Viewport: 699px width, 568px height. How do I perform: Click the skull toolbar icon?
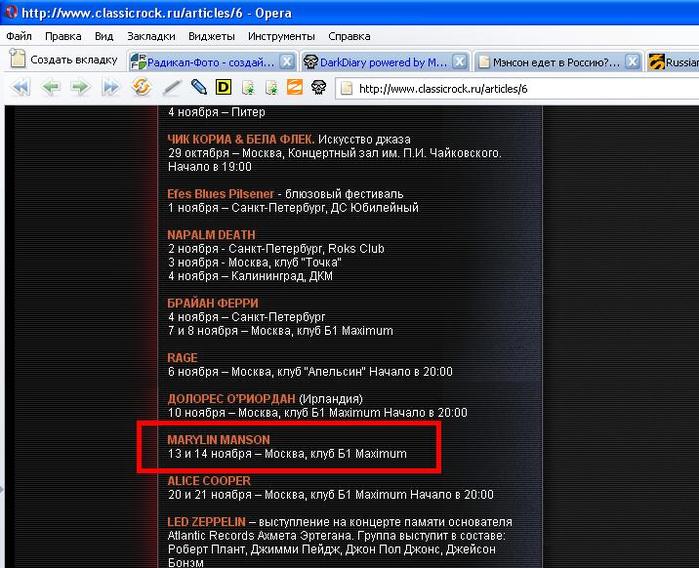(318, 87)
